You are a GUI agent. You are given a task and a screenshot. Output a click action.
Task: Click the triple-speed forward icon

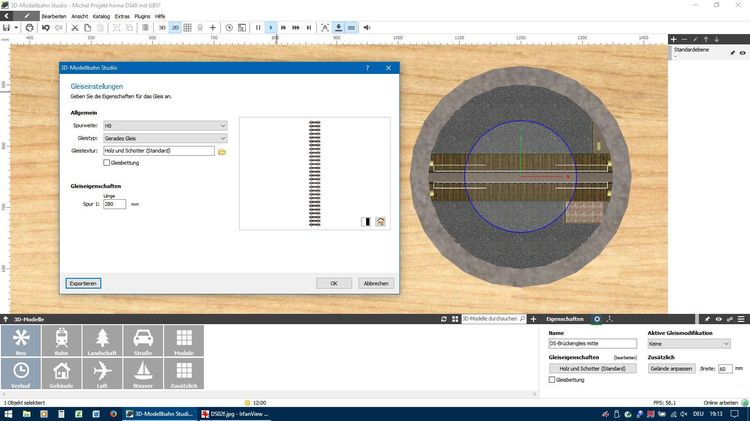tap(296, 28)
